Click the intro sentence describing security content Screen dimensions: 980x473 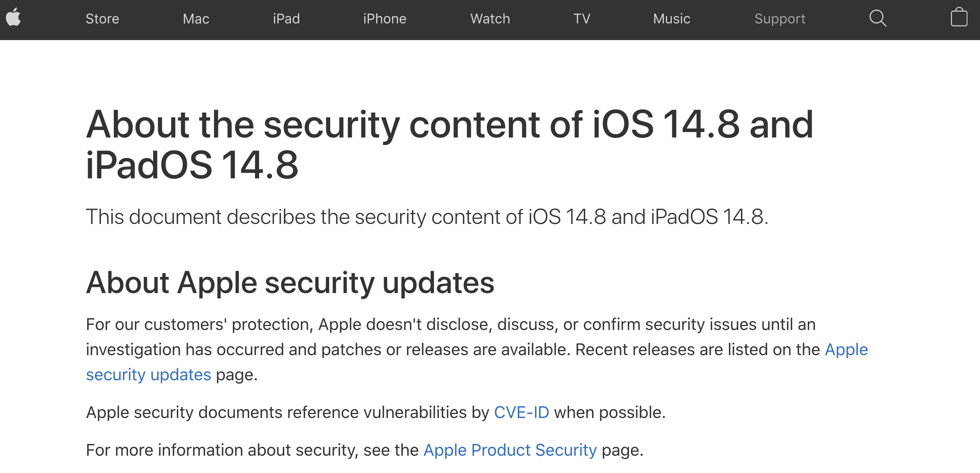coord(427,217)
